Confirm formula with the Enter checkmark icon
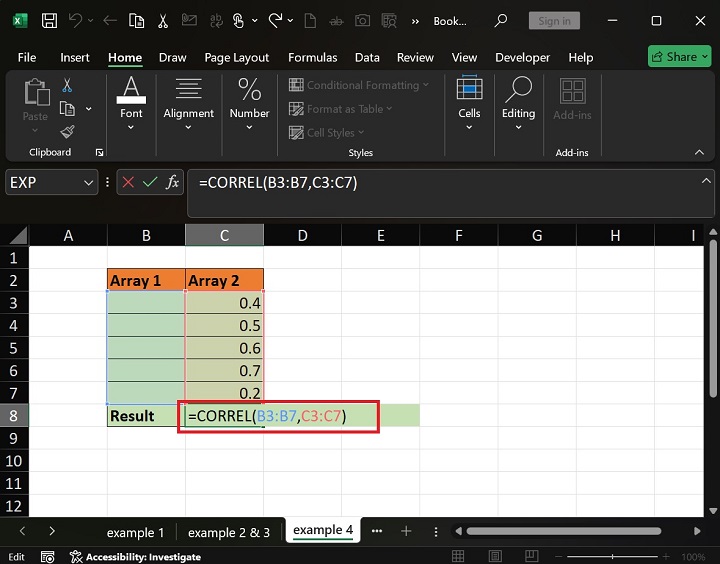The image size is (720, 564). click(150, 182)
